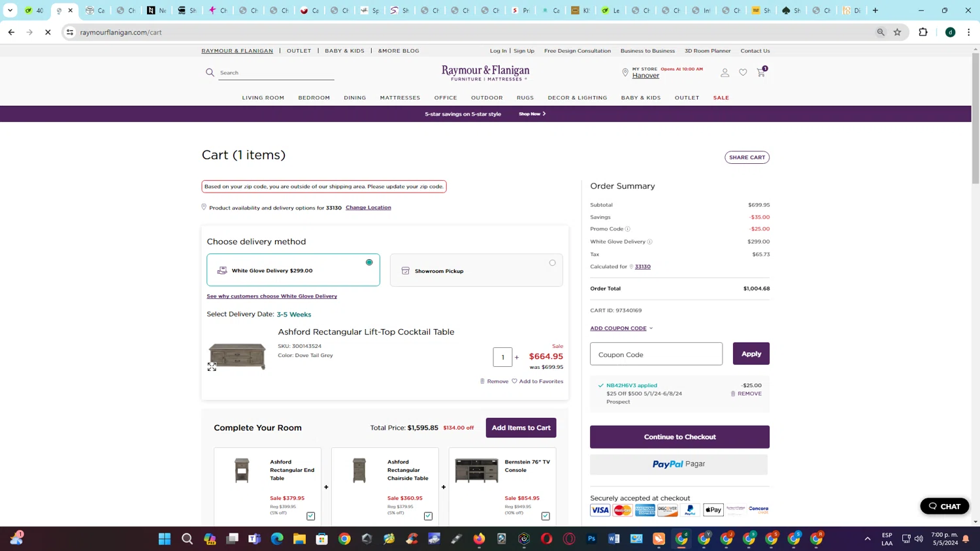This screenshot has height=551, width=980.
Task: Select Showroom Pickup option
Action: tap(476, 270)
